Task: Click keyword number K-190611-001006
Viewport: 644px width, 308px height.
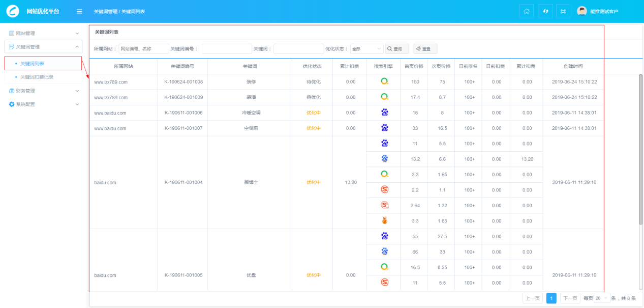Action: click(x=183, y=113)
